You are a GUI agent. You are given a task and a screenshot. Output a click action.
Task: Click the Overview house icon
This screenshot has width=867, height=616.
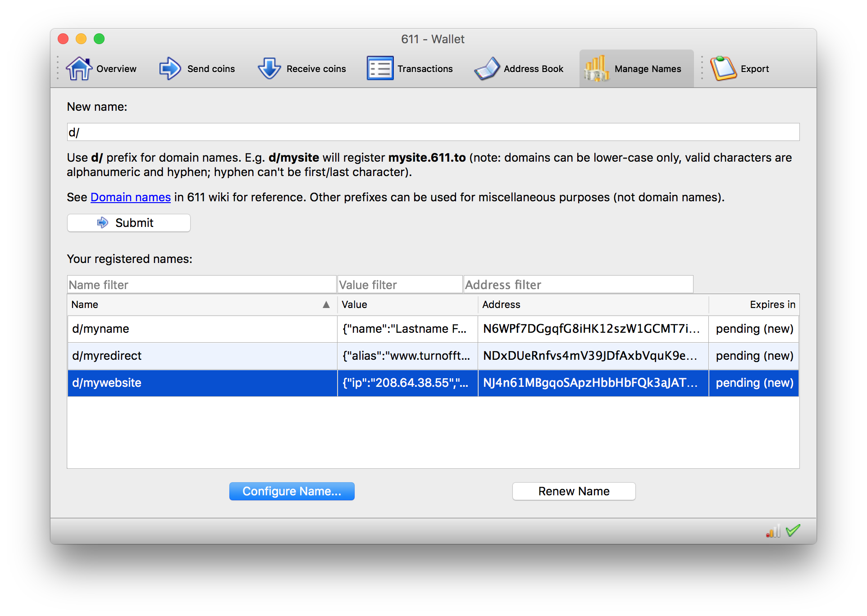79,69
